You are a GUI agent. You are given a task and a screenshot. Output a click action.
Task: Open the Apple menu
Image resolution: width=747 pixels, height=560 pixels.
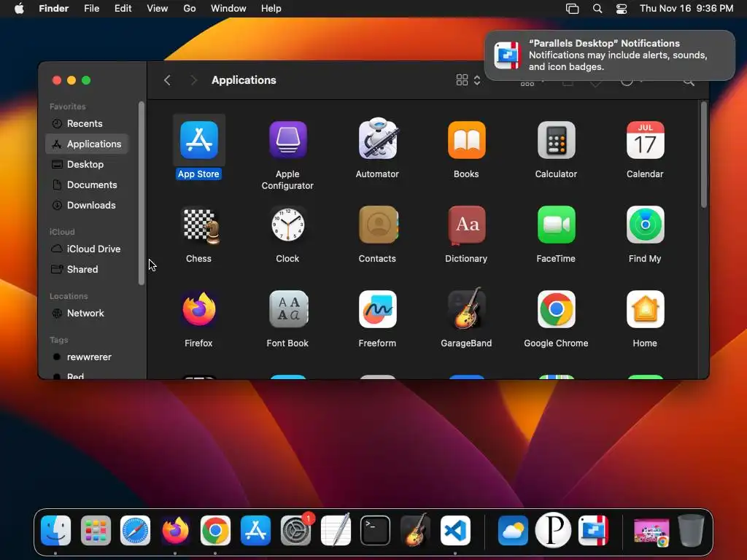coord(19,9)
